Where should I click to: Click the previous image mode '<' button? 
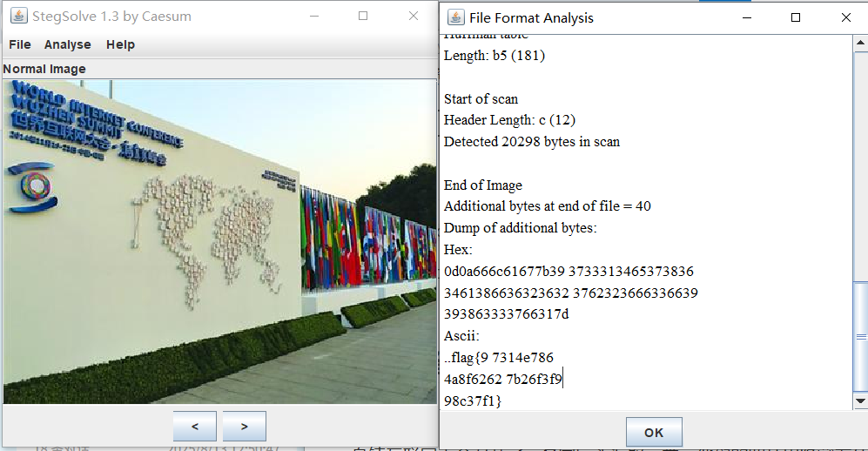(x=195, y=426)
